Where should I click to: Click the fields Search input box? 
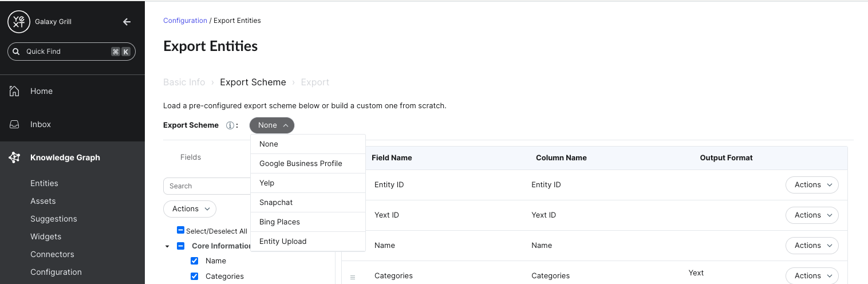pyautogui.click(x=206, y=186)
